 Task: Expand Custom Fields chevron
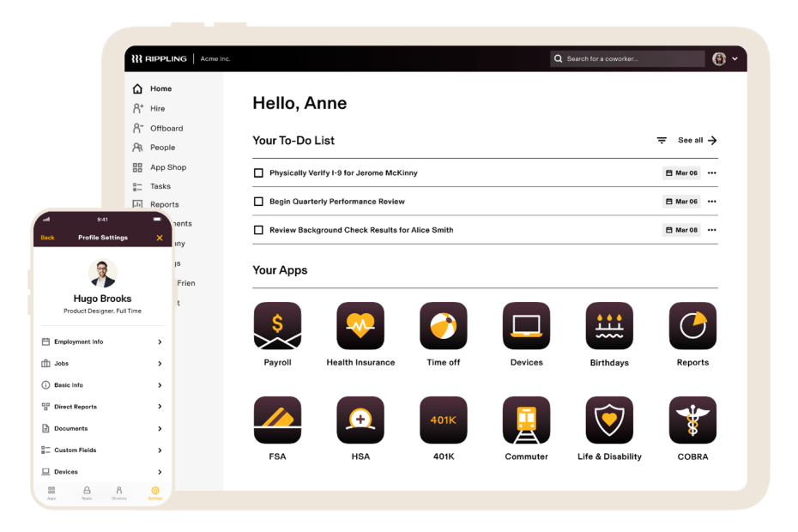[x=160, y=450]
